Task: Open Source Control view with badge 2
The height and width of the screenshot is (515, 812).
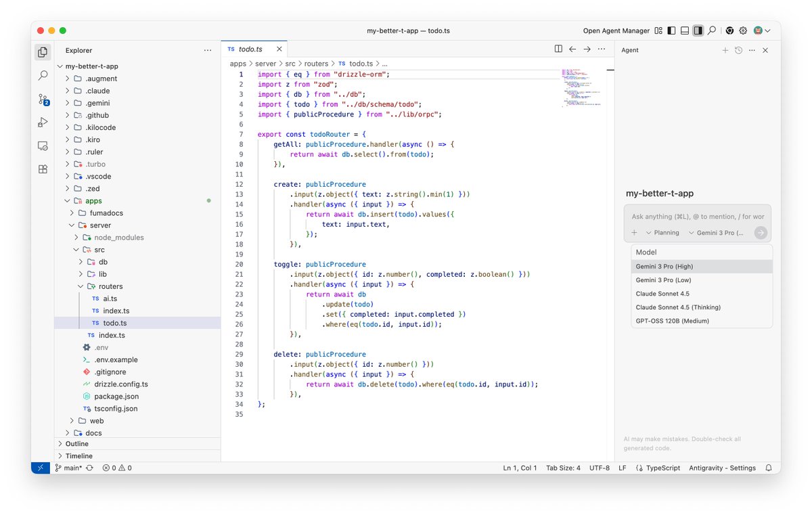Action: coord(43,99)
